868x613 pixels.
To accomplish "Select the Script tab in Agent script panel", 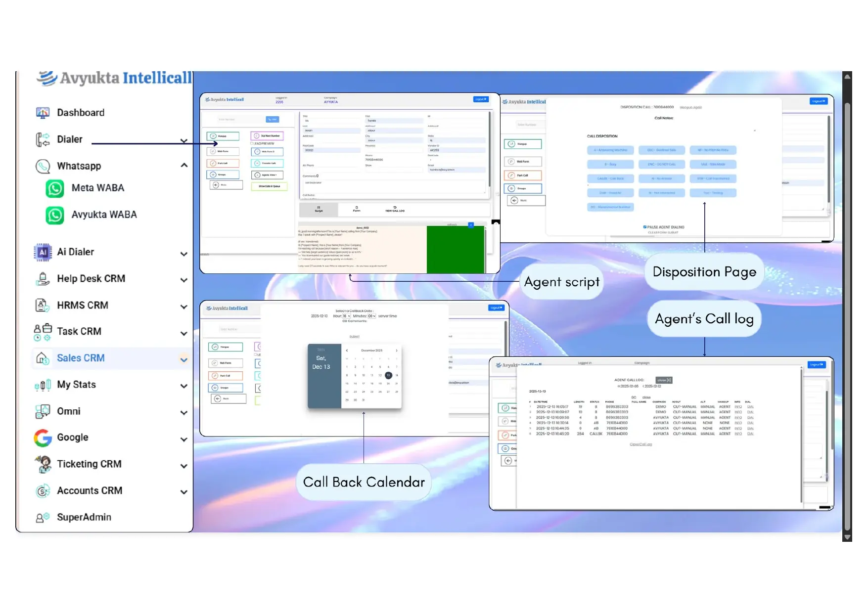I will point(319,210).
